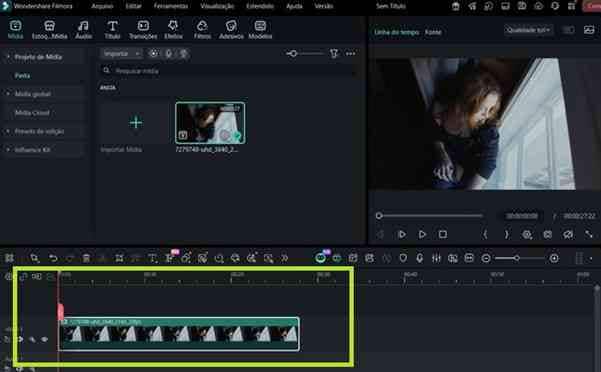601x372 pixels.
Task: Open the Editar menu
Action: [133, 6]
